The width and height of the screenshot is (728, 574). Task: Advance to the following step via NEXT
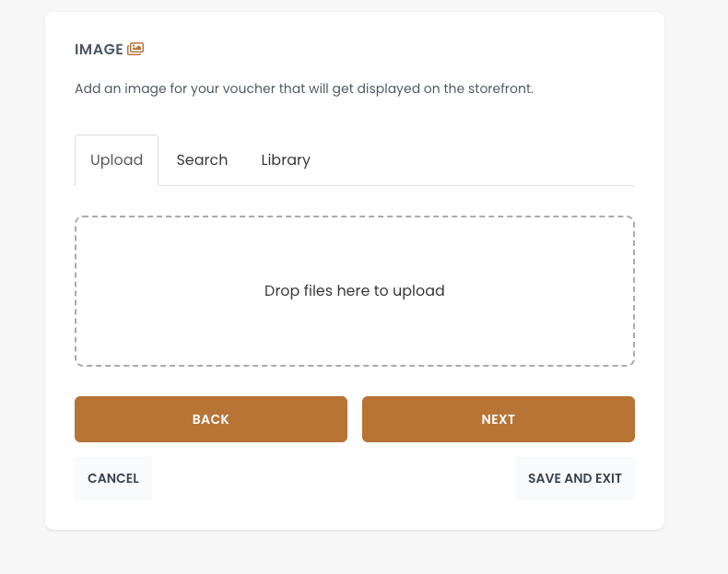(498, 419)
